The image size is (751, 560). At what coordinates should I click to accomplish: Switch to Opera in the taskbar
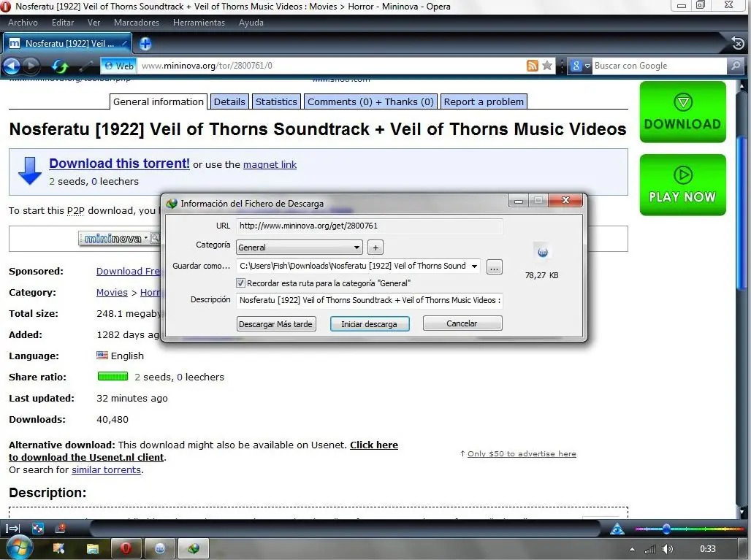[126, 548]
